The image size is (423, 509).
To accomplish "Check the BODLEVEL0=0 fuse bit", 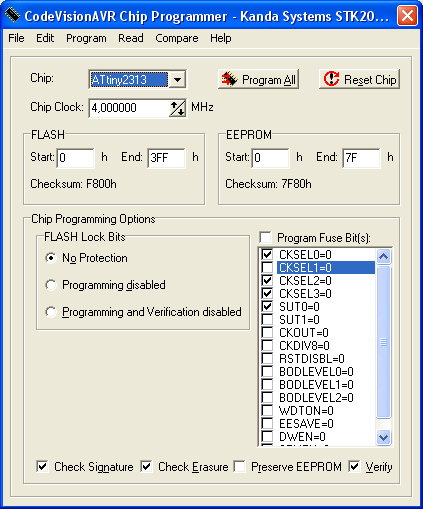I will point(267,371).
